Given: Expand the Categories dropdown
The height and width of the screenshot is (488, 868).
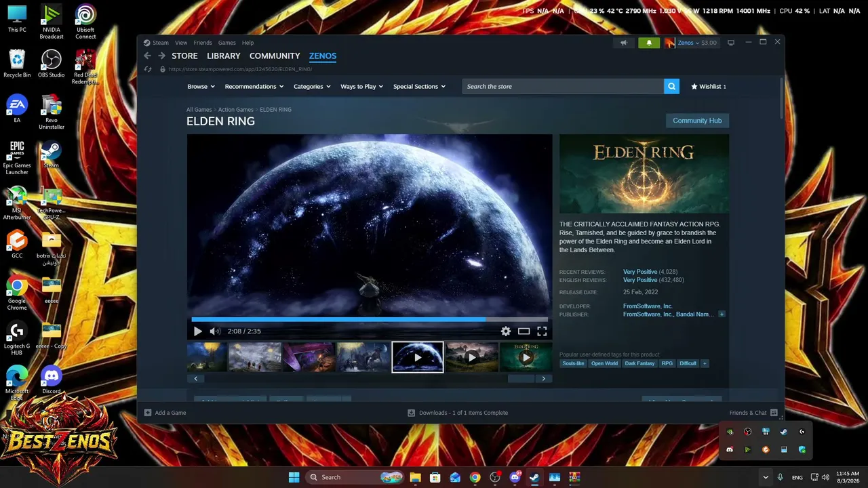Looking at the screenshot, I should [312, 87].
